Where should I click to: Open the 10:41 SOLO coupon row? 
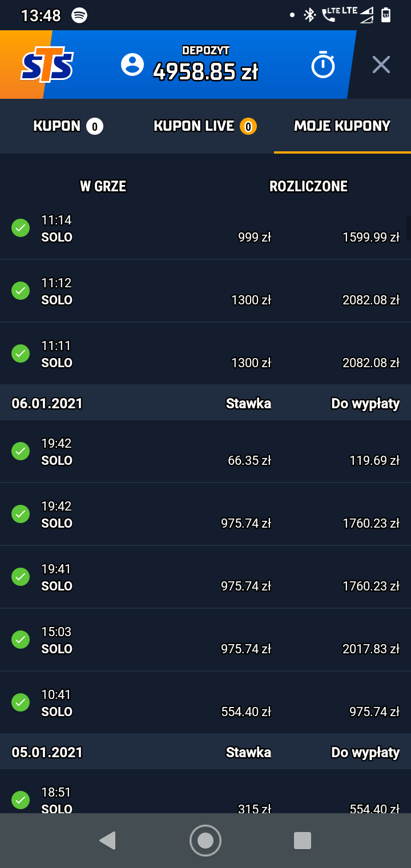(205, 703)
